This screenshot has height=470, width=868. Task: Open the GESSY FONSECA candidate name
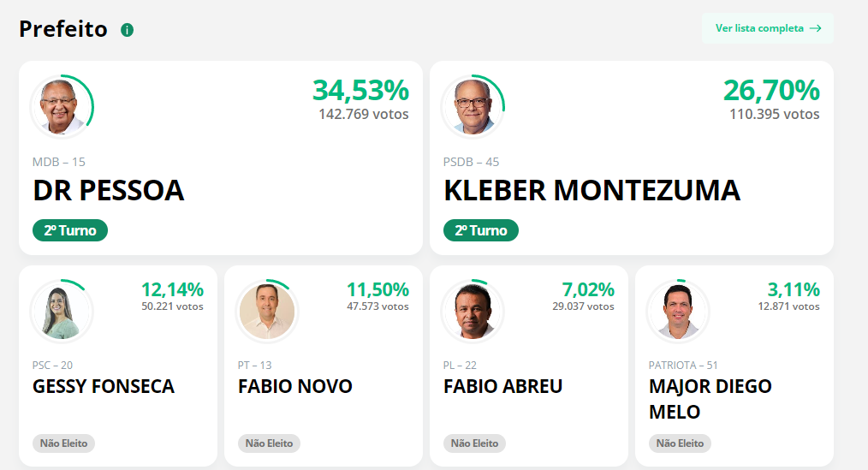tap(104, 386)
